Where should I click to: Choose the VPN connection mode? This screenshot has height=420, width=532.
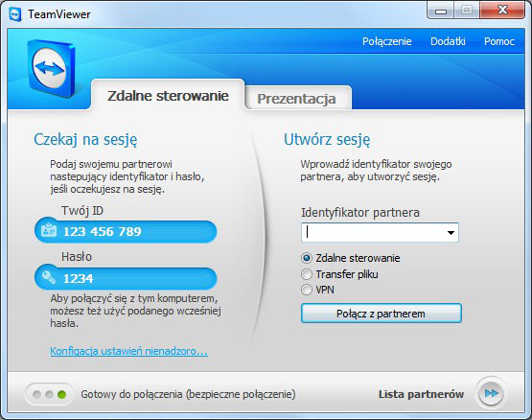(x=307, y=290)
